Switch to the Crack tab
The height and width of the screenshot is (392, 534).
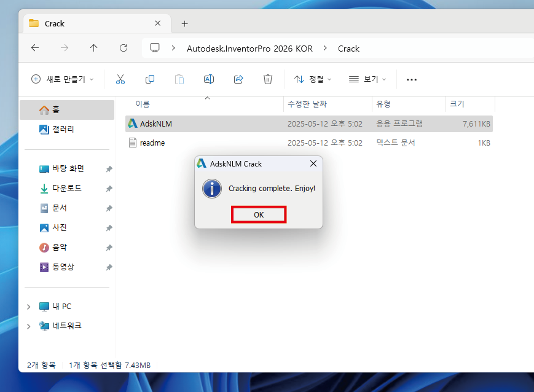coord(96,23)
